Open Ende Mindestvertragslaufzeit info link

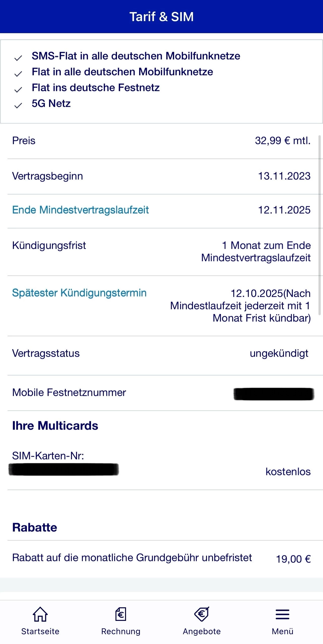tap(80, 210)
